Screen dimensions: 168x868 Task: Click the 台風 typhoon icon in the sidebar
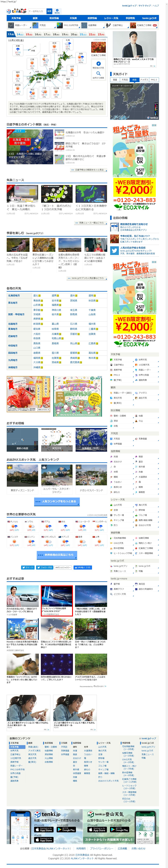111,426
